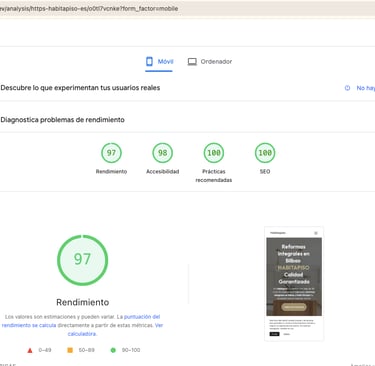
Task: Click the info icon next to No hay
Action: click(x=347, y=88)
